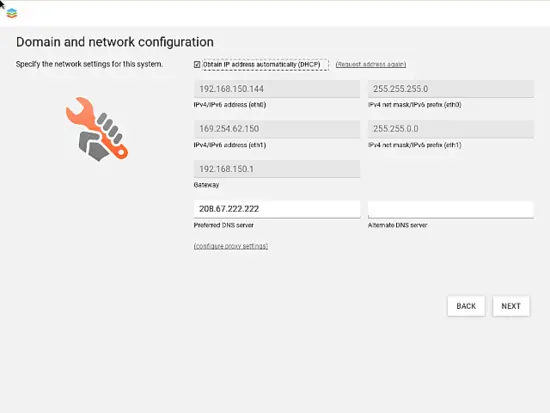Focus the Alternate DNS server field
The width and height of the screenshot is (550, 413).
click(x=451, y=209)
